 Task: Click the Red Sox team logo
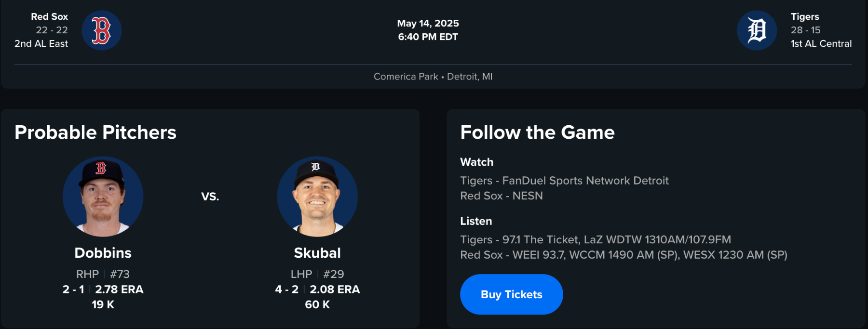click(101, 30)
